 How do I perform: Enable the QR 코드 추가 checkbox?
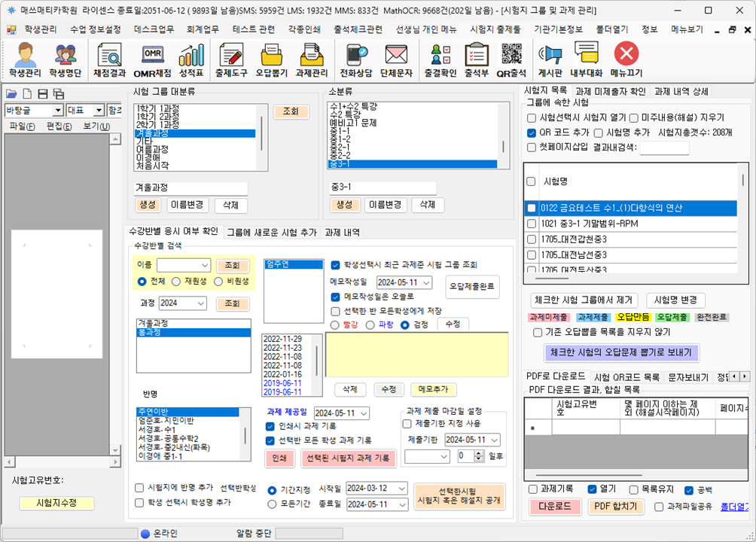coord(532,132)
